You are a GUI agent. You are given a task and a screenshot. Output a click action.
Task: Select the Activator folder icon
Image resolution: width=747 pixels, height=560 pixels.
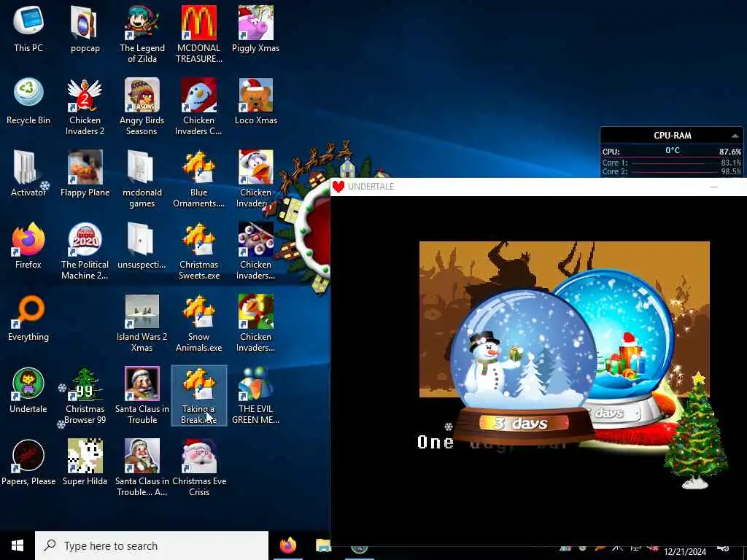28,174
